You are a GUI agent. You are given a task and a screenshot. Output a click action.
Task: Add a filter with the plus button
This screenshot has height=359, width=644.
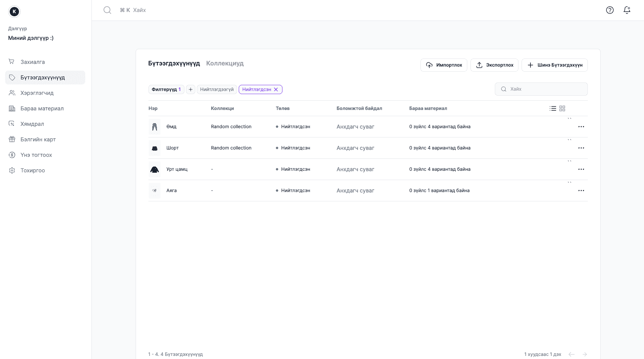click(x=191, y=89)
